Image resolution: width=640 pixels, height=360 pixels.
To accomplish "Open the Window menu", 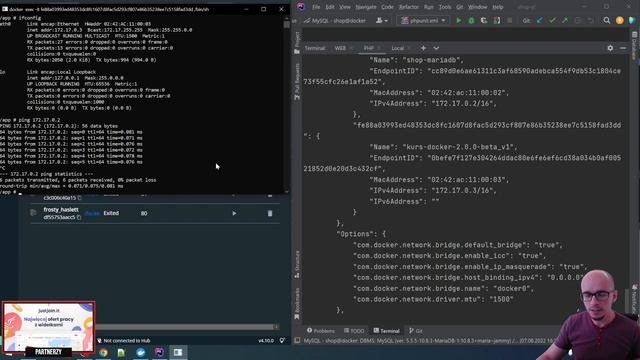I will [478, 7].
